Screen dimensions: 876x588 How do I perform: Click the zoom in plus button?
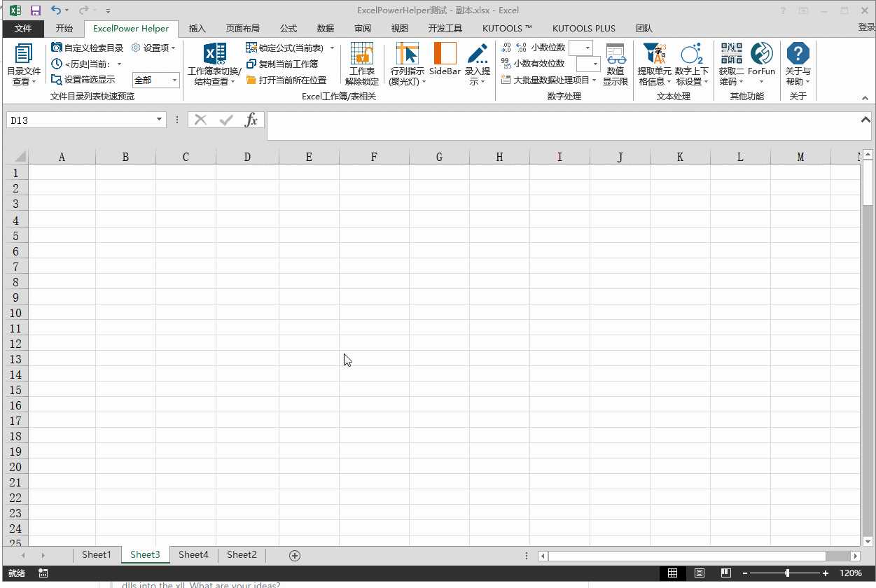[x=826, y=573]
